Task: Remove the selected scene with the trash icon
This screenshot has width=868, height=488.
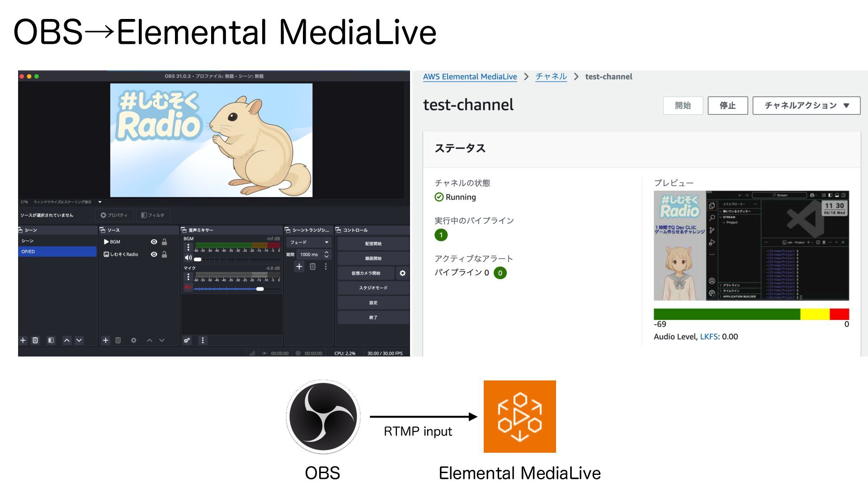Action: point(35,340)
